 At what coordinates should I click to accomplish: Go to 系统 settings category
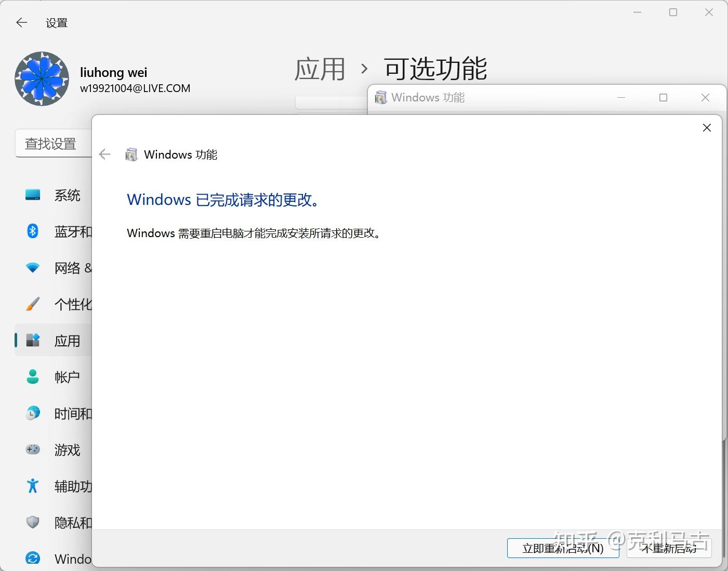(68, 196)
